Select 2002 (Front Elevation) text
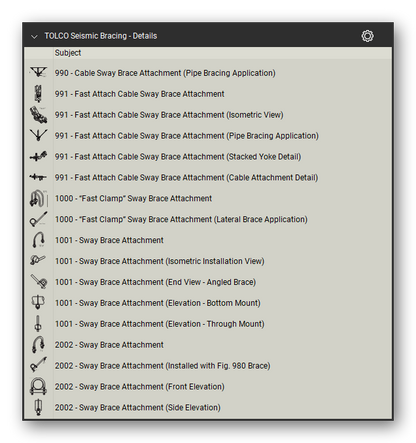This screenshot has height=443, width=416. coord(139,387)
